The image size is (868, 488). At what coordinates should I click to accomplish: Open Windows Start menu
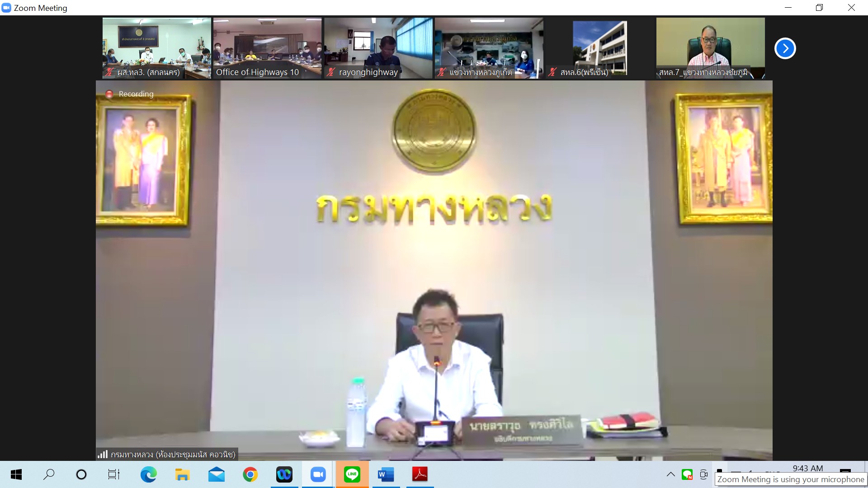pyautogui.click(x=16, y=474)
